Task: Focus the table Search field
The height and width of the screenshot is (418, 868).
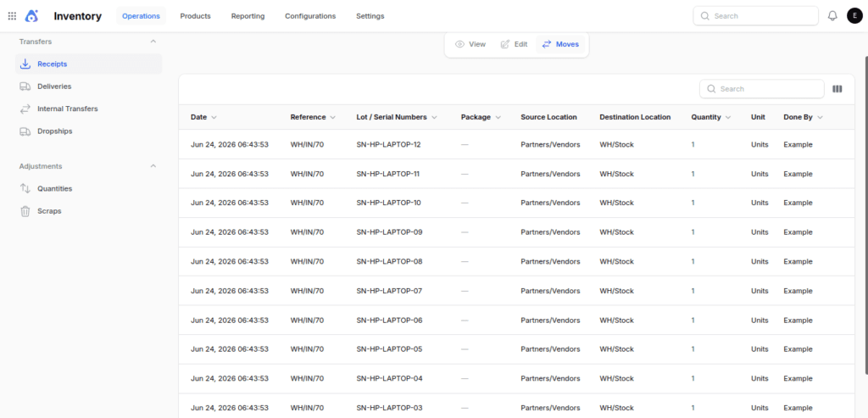Action: pos(762,88)
